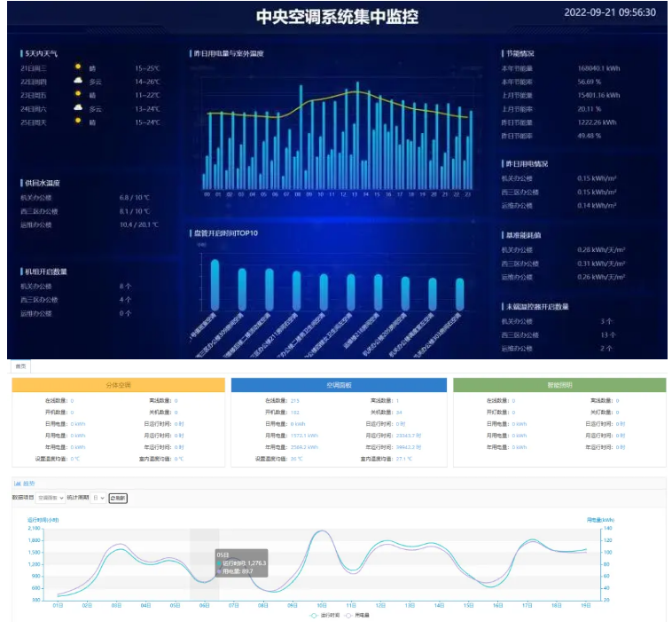This screenshot has height=637, width=672.
Task: Click the sunny weather icon for 23日
Action: click(78, 94)
